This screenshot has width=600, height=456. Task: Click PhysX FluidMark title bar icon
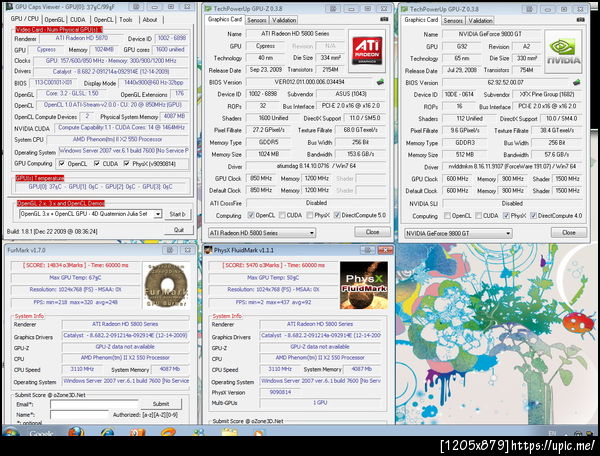[x=208, y=250]
